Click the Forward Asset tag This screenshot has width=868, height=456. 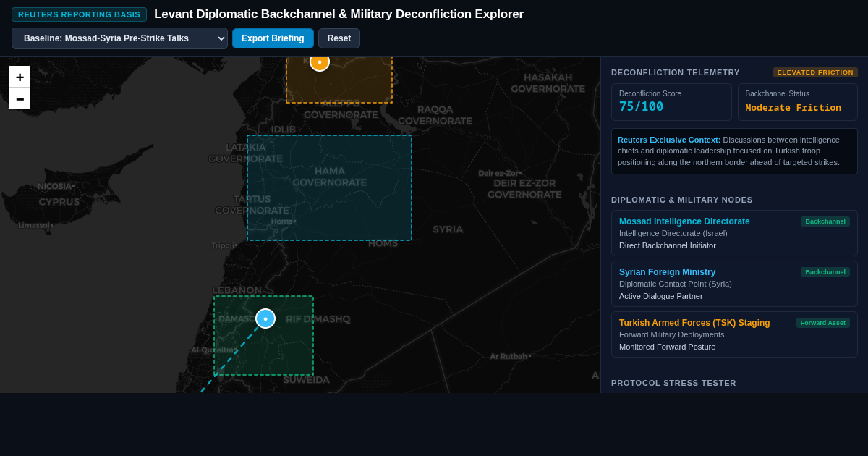823,323
